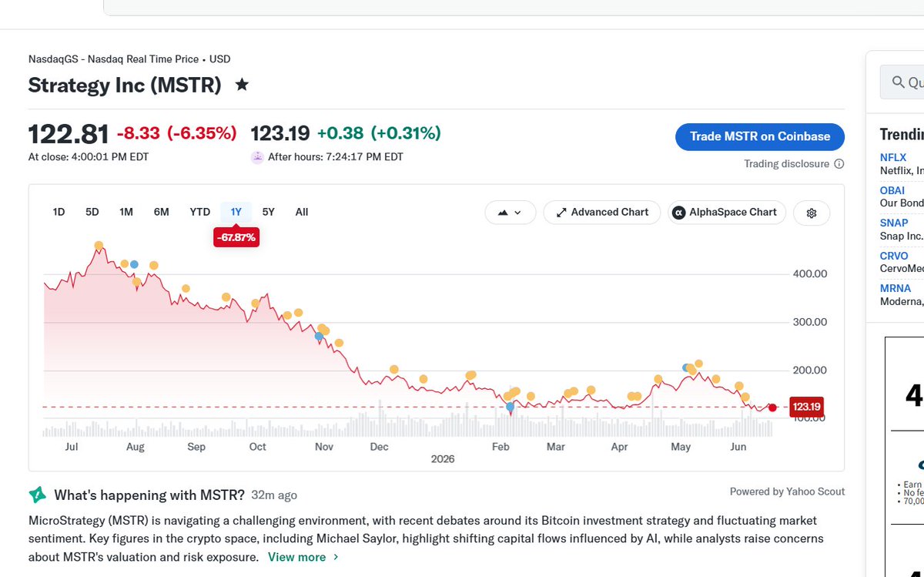Select the All time range
Screen dimensions: 924x577
[302, 212]
